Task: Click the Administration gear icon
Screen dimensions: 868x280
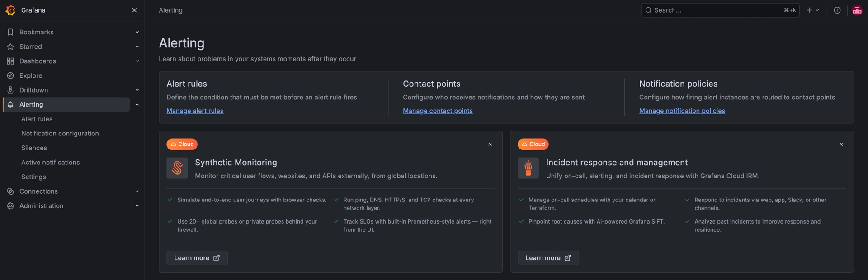Action: click(x=10, y=205)
